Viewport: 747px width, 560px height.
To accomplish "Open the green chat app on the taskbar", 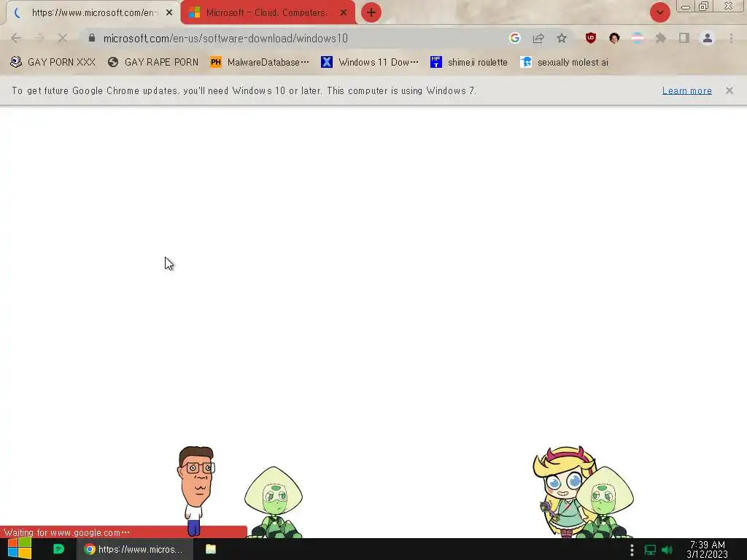I will pos(58,549).
